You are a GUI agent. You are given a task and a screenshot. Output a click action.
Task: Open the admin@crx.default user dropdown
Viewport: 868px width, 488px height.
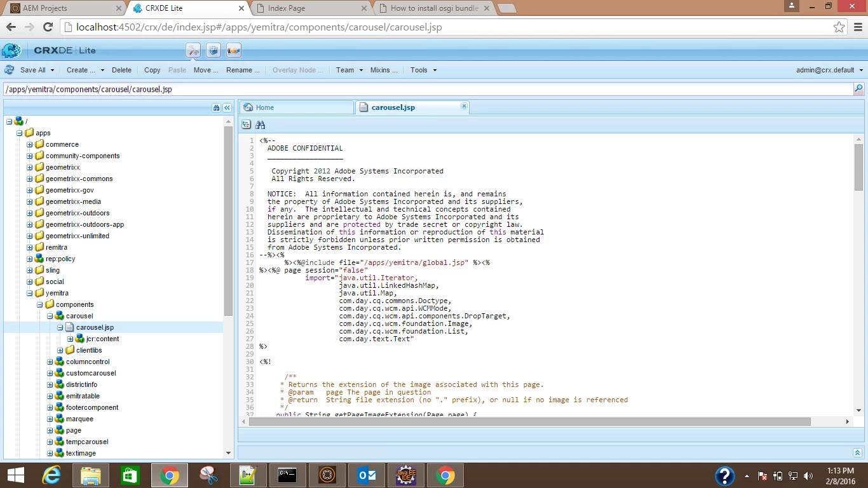[829, 70]
